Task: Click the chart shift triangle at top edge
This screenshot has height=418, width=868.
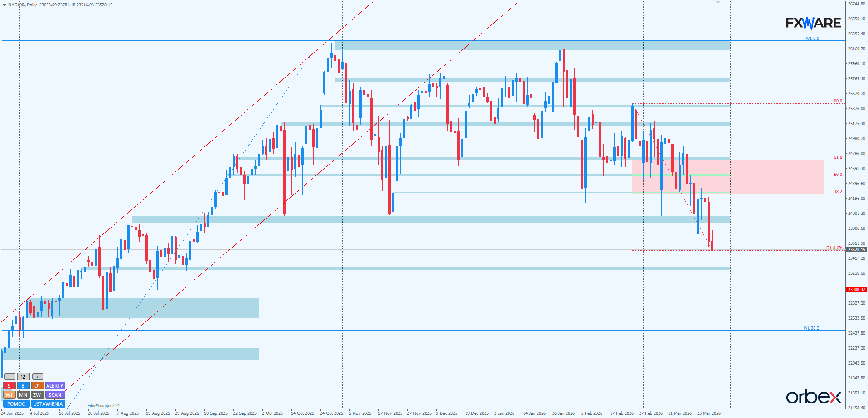Action: pyautogui.click(x=718, y=3)
